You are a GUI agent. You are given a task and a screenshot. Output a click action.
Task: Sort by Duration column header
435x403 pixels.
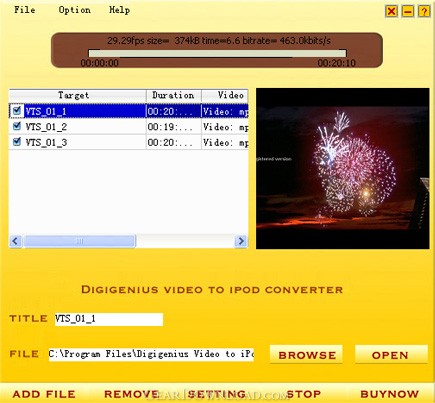point(174,95)
